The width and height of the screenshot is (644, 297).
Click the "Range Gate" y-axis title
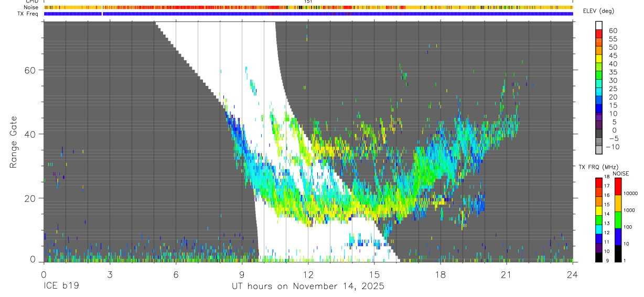click(13, 142)
